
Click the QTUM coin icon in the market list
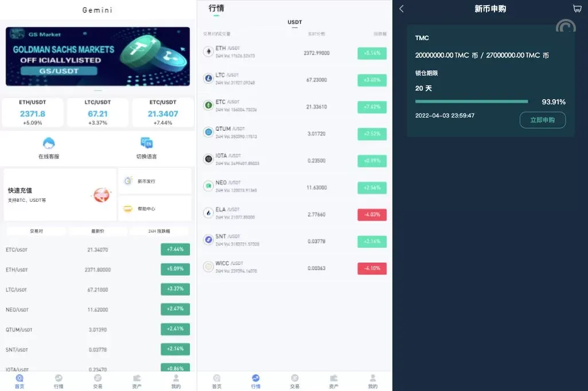[208, 132]
